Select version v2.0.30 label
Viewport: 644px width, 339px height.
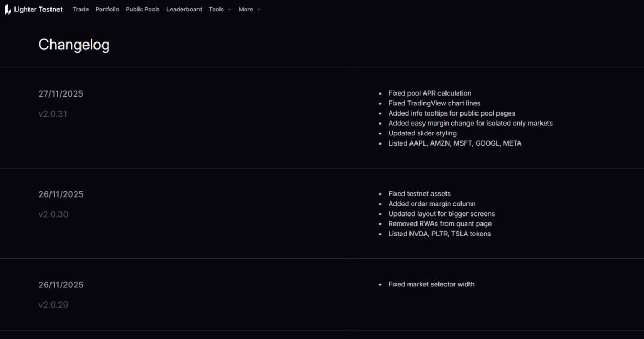[53, 214]
